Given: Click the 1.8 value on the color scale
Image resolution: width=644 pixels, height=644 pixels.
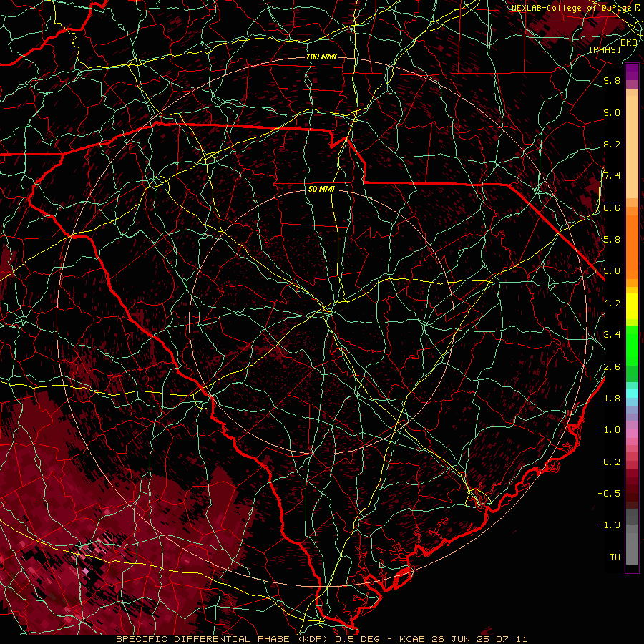Looking at the screenshot, I should click(612, 399).
